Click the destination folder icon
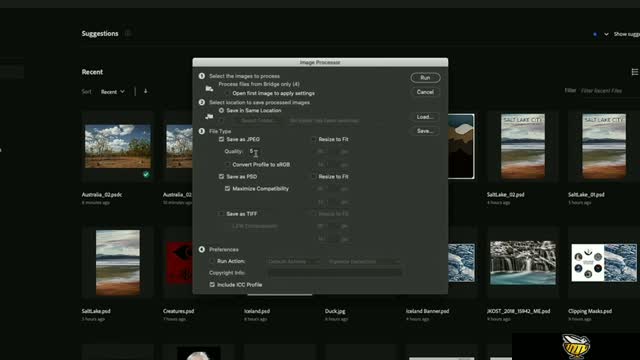The image size is (640, 360). [x=209, y=116]
